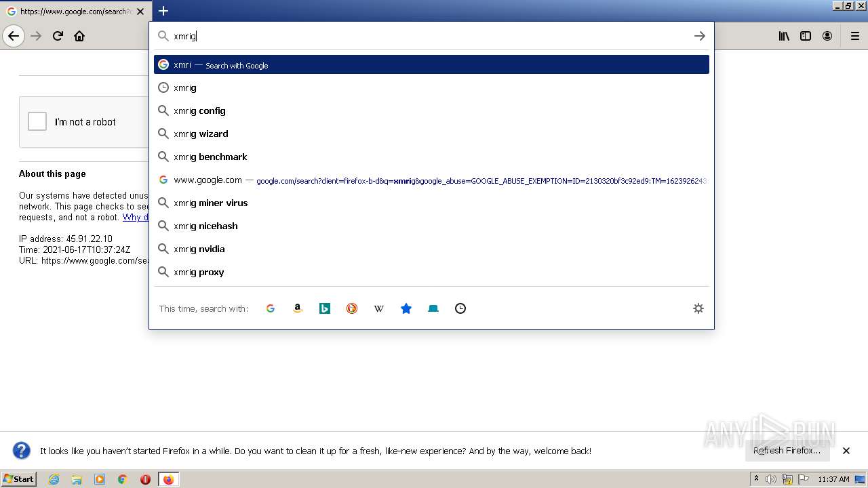Open the Library toolbar icon

coord(784,36)
